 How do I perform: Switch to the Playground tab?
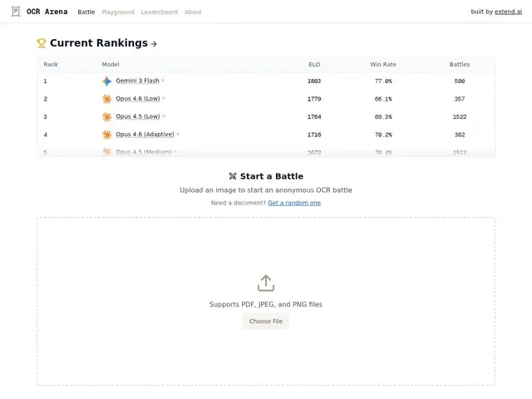(118, 12)
